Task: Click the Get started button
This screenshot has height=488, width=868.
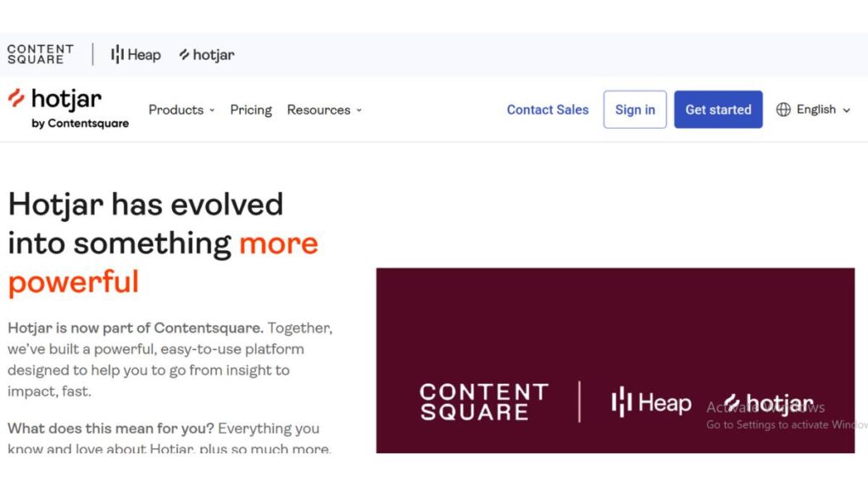Action: point(718,109)
